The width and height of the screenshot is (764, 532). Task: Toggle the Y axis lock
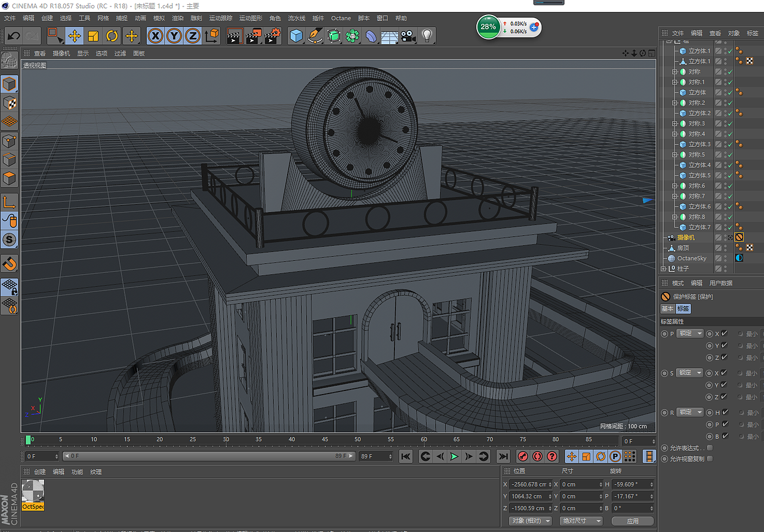click(x=174, y=36)
